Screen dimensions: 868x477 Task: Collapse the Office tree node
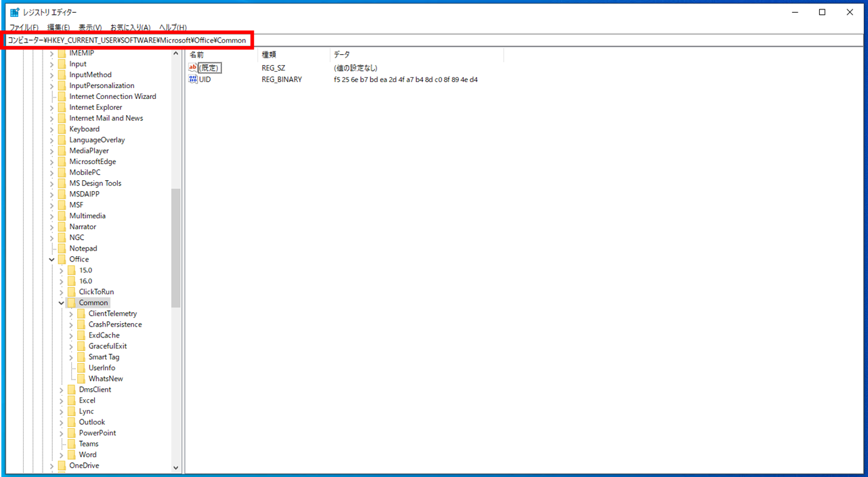[52, 259]
